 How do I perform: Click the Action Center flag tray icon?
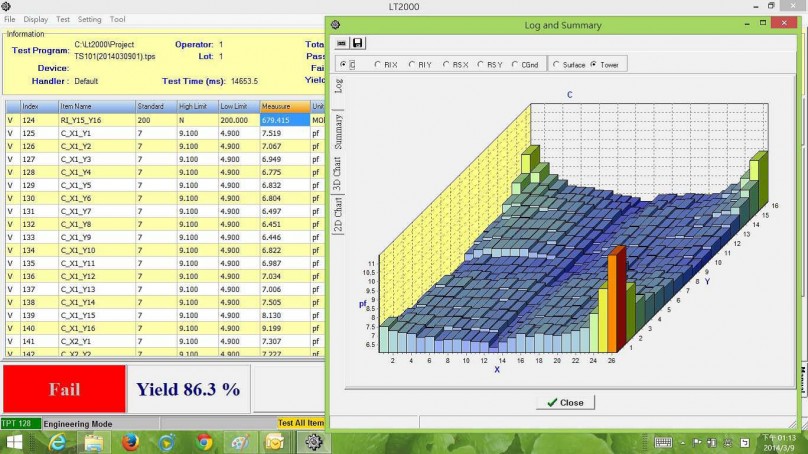697,442
